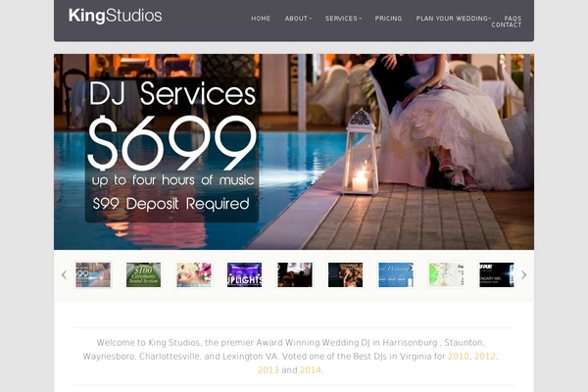The width and height of the screenshot is (588, 392).
Task: Open the 2012 award link
Action: 485,357
